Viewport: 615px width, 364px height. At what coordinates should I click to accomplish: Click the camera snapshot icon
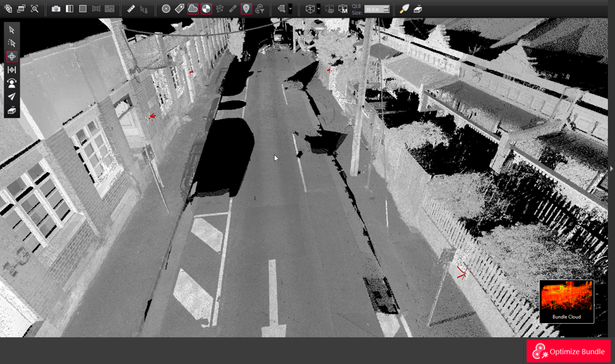[x=56, y=9]
